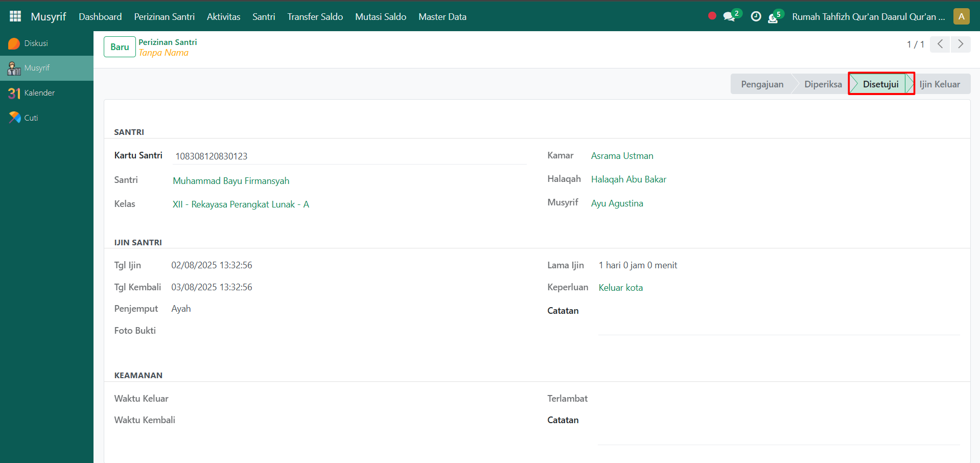
Task: Select the Pengajuan status stage
Action: click(762, 84)
